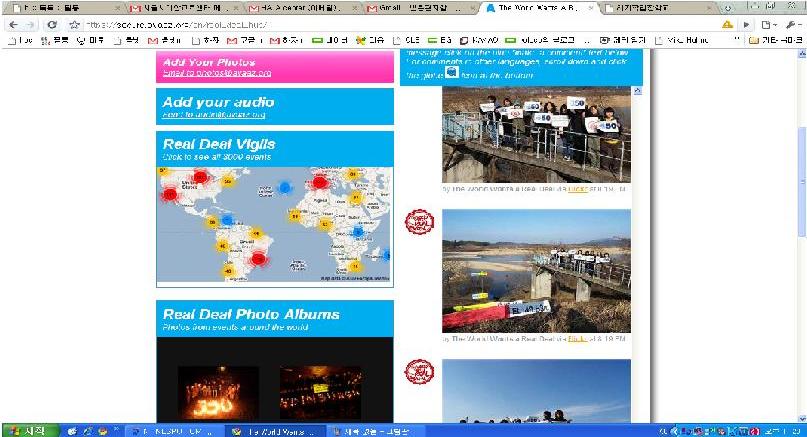Open the first group photo on the bridge
This screenshot has height=437, width=807.
[536, 133]
